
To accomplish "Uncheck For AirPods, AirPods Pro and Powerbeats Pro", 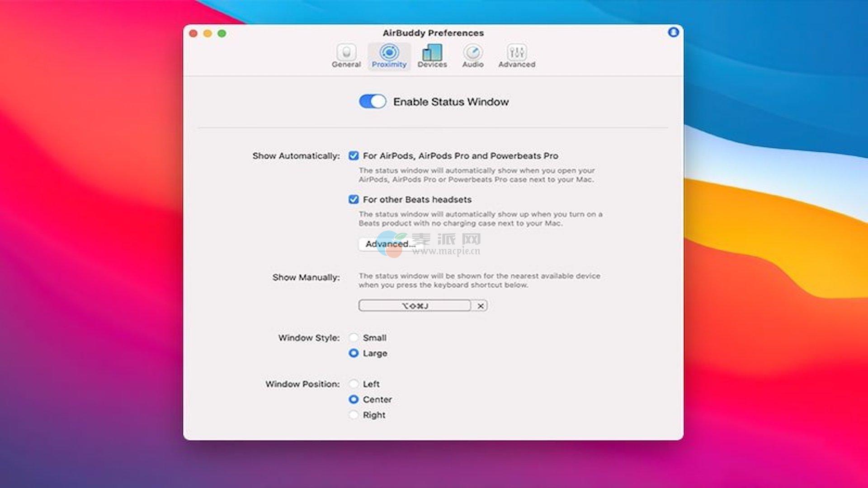I will (x=354, y=156).
